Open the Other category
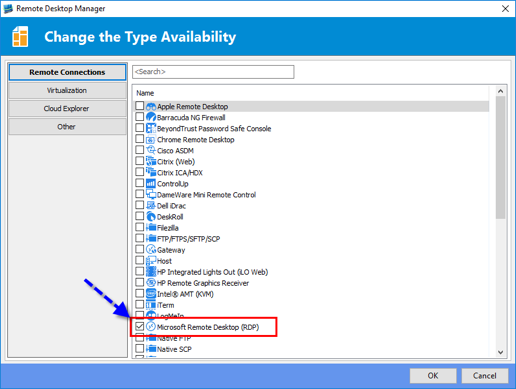Image resolution: width=516 pixels, height=389 pixels. click(x=67, y=127)
